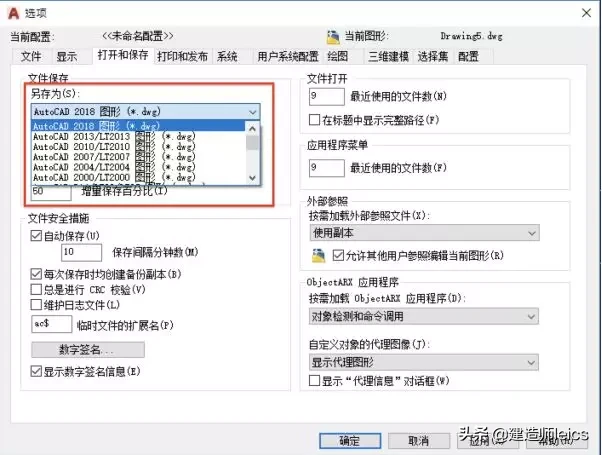Collapse the 另存为 format dropdown arrow
The height and width of the screenshot is (455, 602).
pos(252,112)
